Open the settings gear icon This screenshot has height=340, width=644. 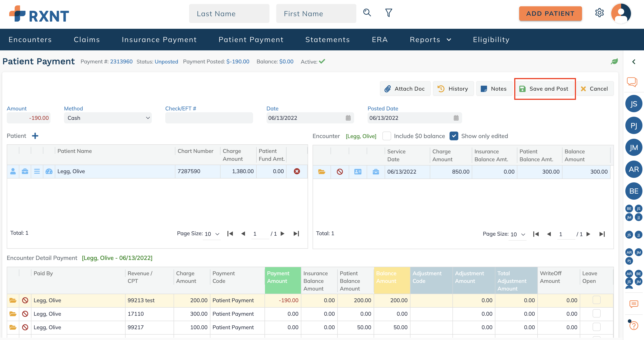coord(599,13)
